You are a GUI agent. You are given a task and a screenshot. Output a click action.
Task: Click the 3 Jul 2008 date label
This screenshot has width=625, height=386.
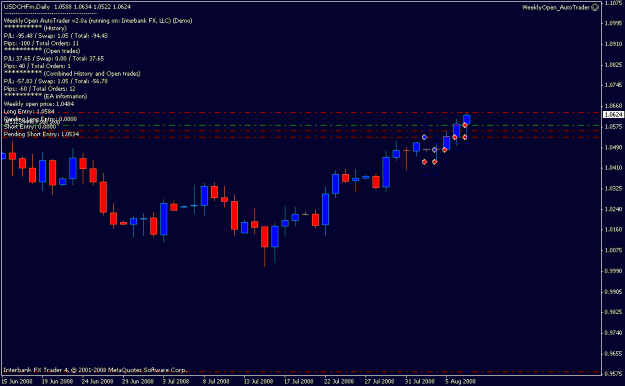[x=176, y=382]
